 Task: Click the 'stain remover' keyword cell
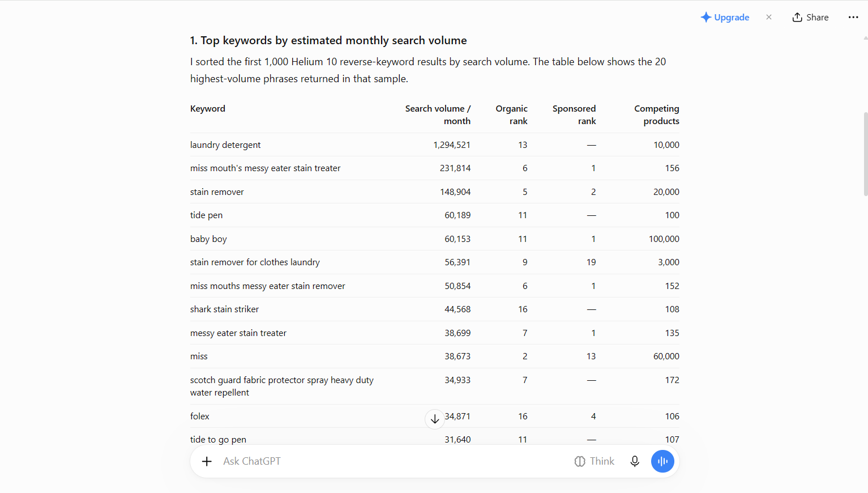click(x=217, y=192)
